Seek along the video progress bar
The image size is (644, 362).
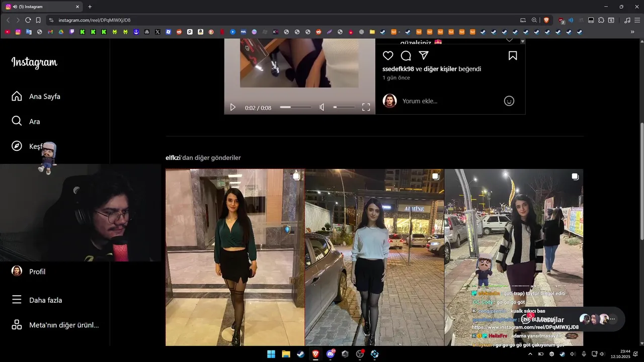295,108
